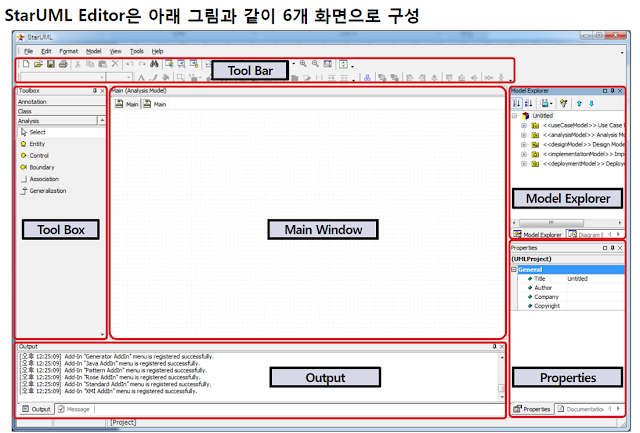Click the New Project toolbar icon
The image size is (640, 433).
click(26, 64)
